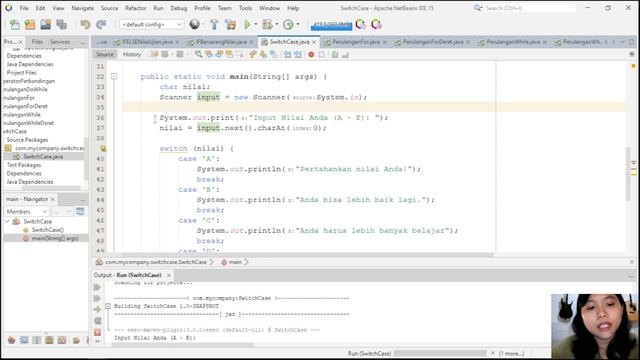Click the Clean and Build Project icon
Screen dimensions: 640x360
tap(231, 25)
